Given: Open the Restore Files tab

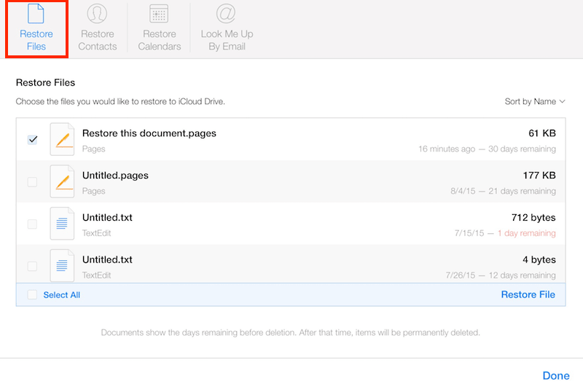Looking at the screenshot, I should 36,28.
